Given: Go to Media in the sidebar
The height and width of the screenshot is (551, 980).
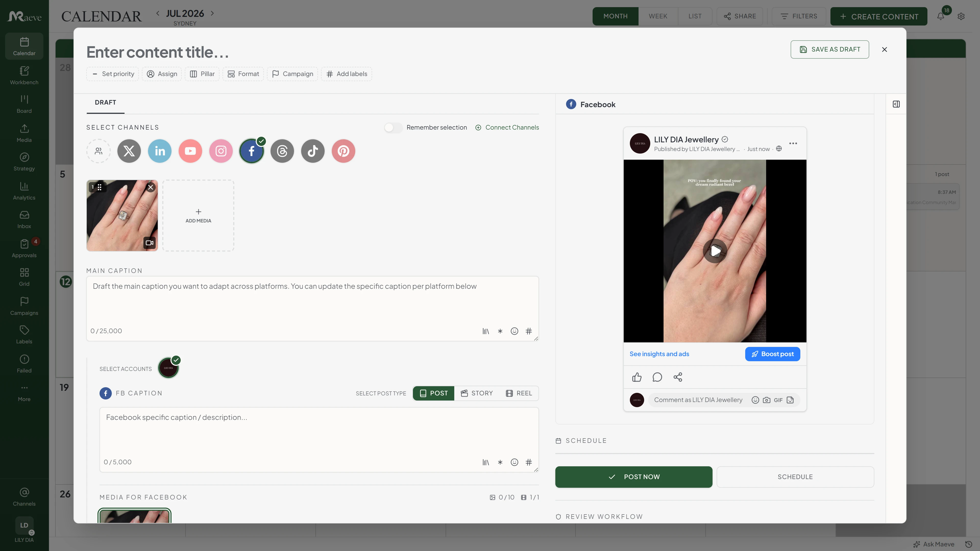Looking at the screenshot, I should pos(24,133).
